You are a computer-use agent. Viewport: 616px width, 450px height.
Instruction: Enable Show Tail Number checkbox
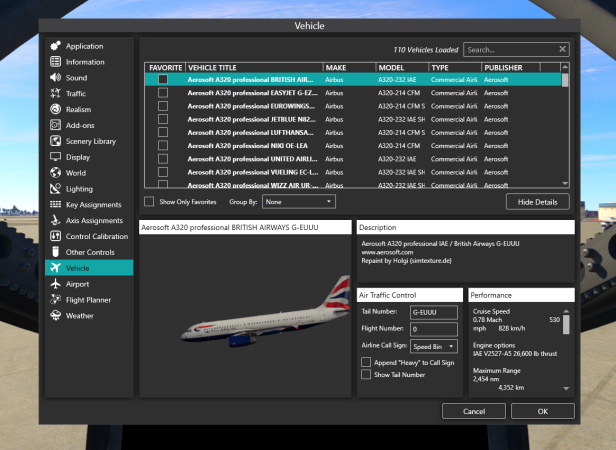coord(366,374)
